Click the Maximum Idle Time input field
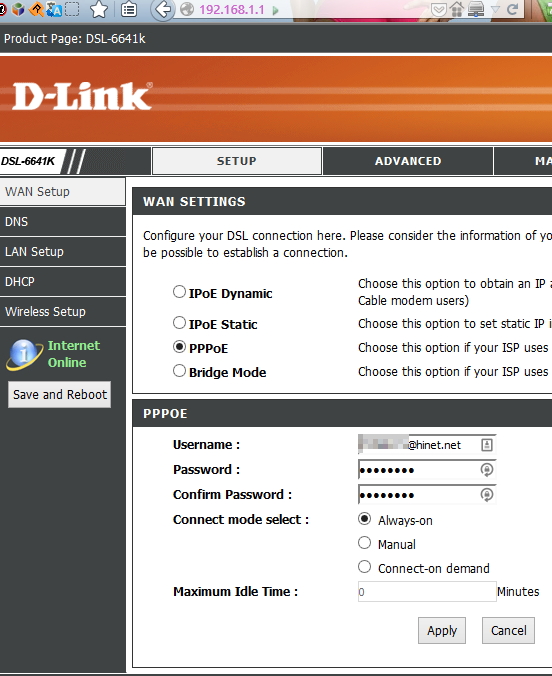Screen dimensions: 552x676 coord(427,592)
